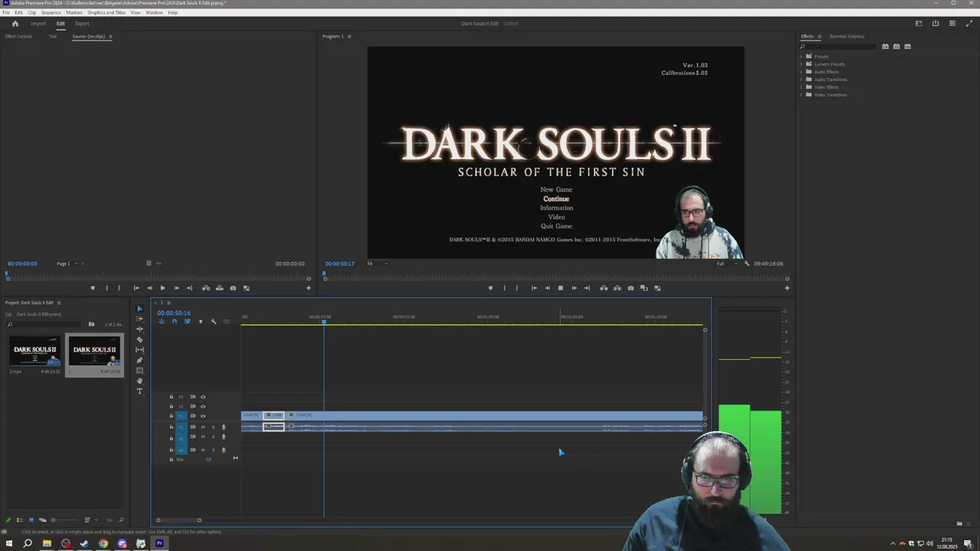Open the Sequence menu

(51, 12)
